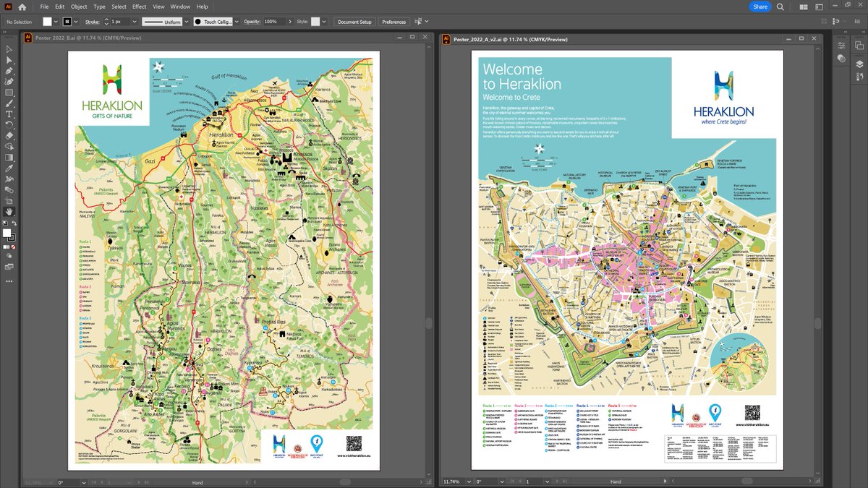Screen dimensions: 868x488
Task: Open the Properties panel icon
Action: point(842,45)
